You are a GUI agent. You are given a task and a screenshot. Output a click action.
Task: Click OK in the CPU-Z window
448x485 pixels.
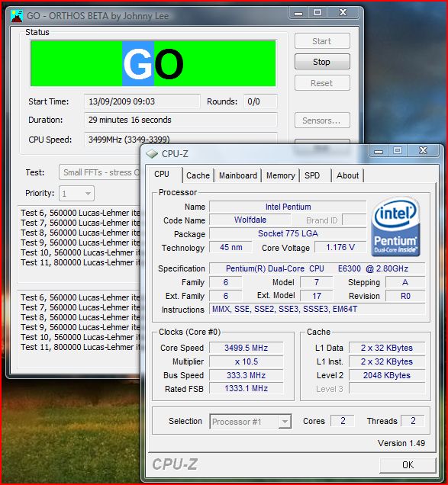tap(408, 465)
